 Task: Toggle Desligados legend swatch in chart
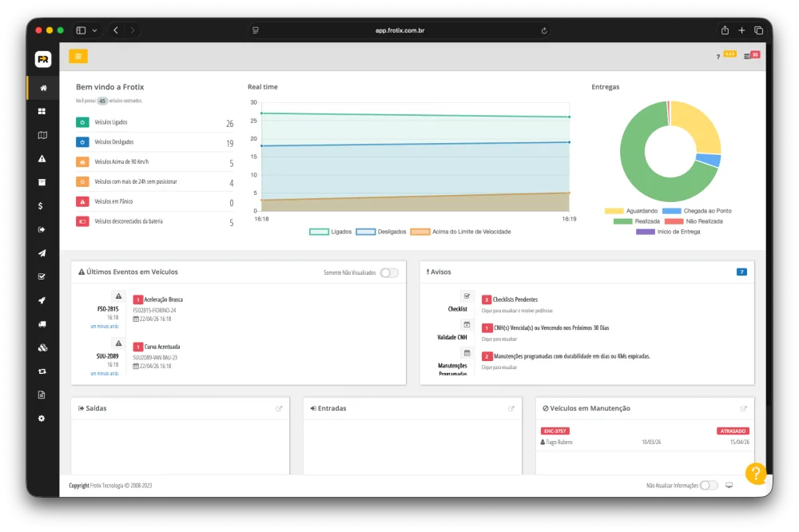coord(366,232)
